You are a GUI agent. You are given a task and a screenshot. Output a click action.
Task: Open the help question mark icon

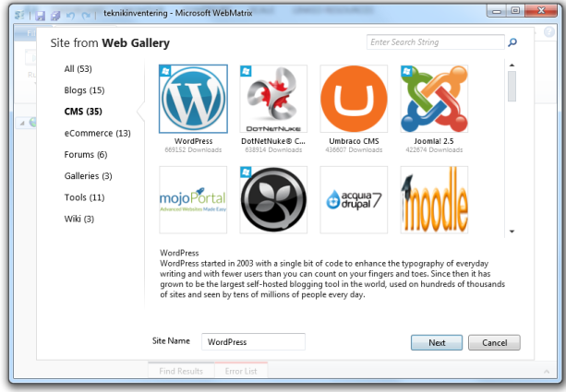click(549, 32)
